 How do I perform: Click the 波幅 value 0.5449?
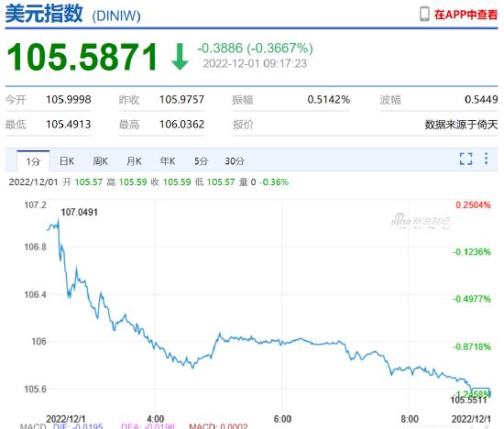481,99
